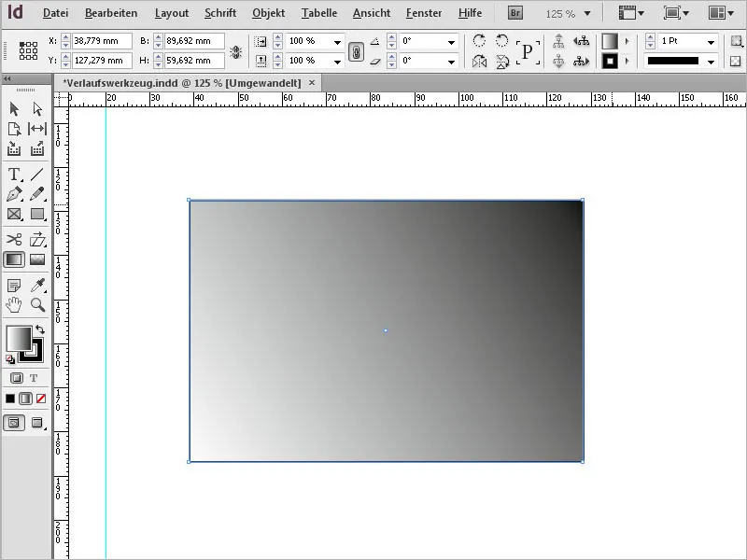Switch to Normal view mode
The image size is (747, 560).
[14, 423]
